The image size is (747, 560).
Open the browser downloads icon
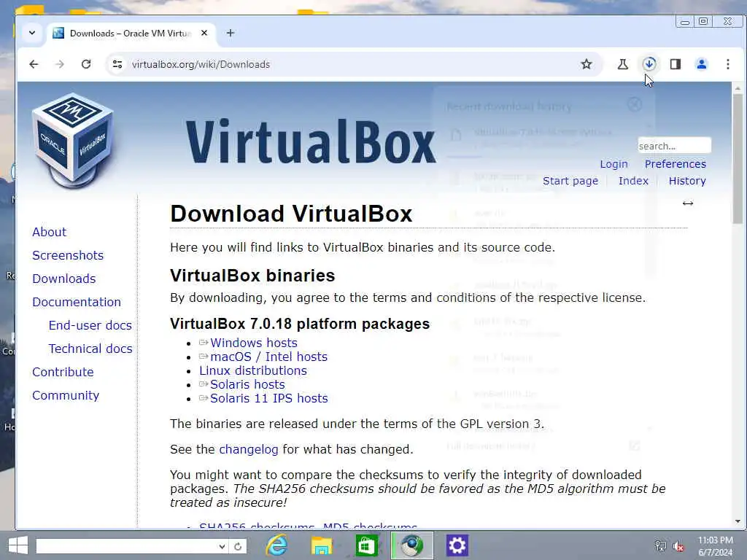tap(649, 64)
